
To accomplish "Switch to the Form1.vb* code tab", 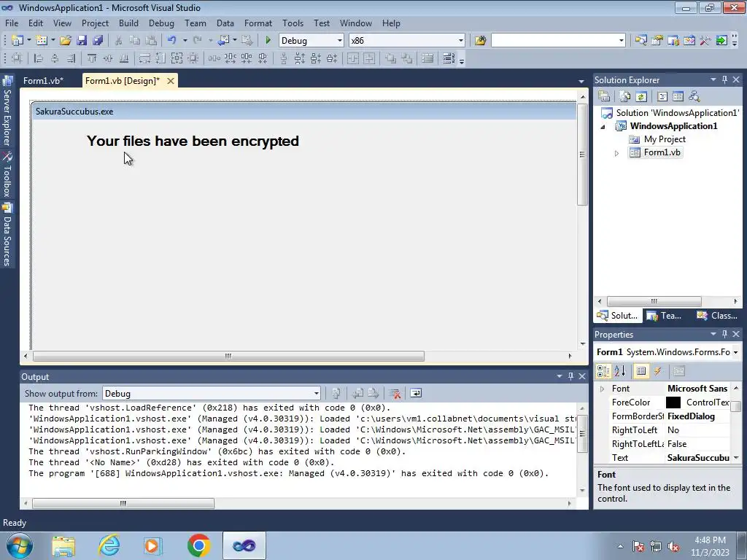I will coord(43,80).
